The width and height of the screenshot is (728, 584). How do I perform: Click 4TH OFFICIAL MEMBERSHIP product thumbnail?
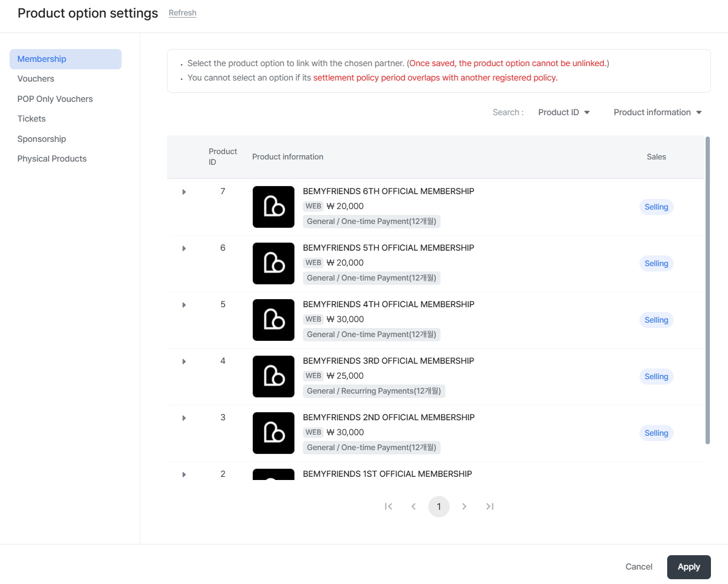pos(274,320)
